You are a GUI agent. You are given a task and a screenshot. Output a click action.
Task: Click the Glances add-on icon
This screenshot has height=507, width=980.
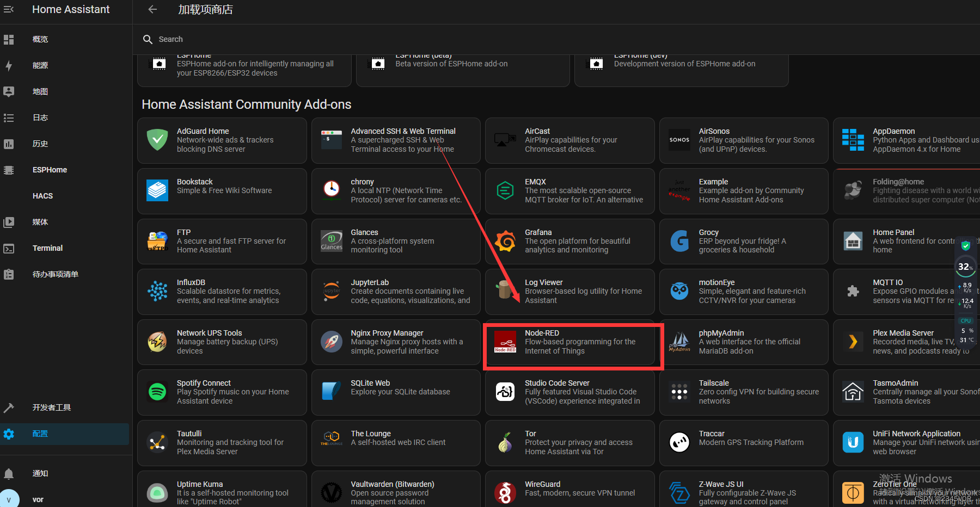pos(332,241)
